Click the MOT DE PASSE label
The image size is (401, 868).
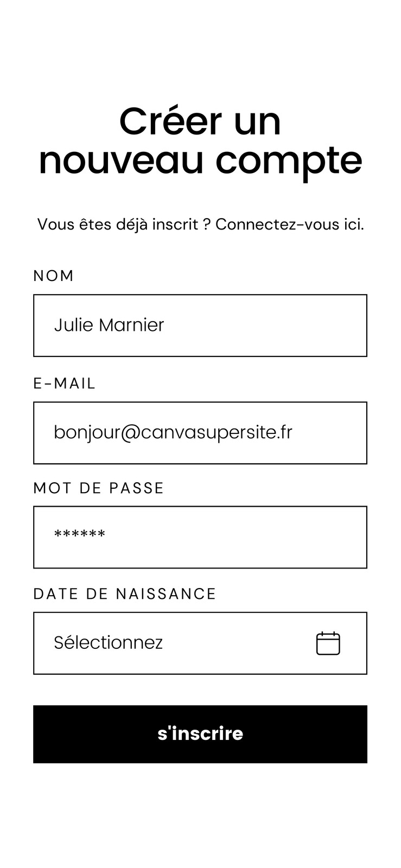coord(98,488)
